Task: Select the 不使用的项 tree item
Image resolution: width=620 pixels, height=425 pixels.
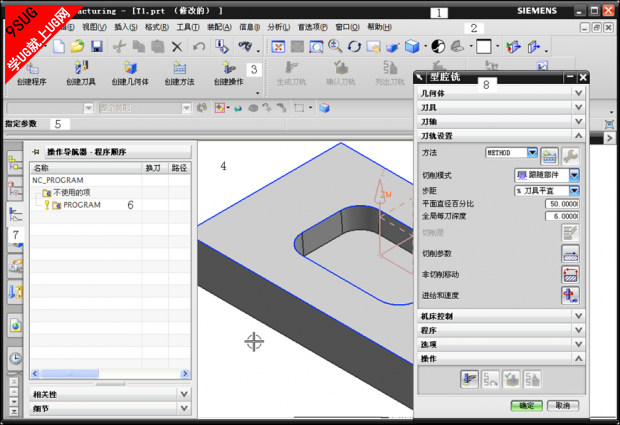Action: pyautogui.click(x=72, y=193)
